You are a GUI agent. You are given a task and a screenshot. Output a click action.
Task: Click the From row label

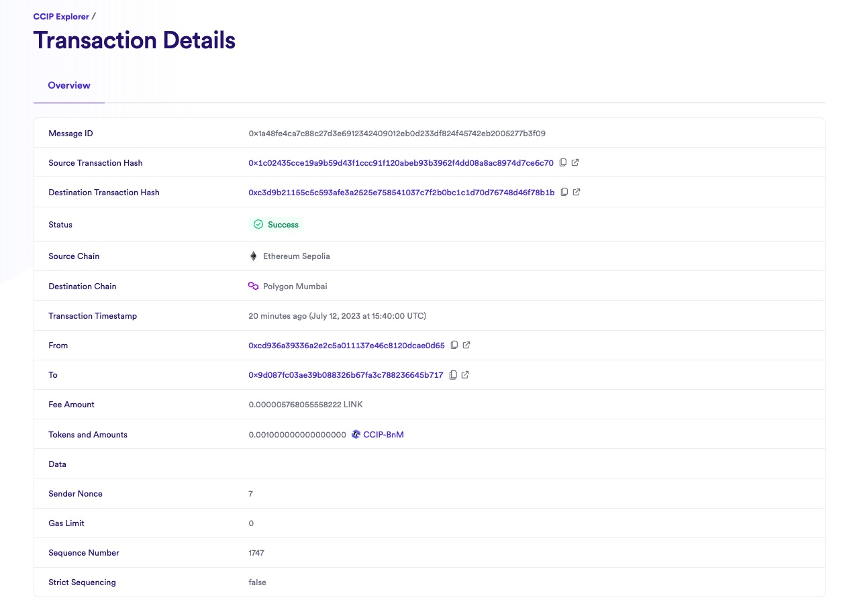[x=58, y=346]
